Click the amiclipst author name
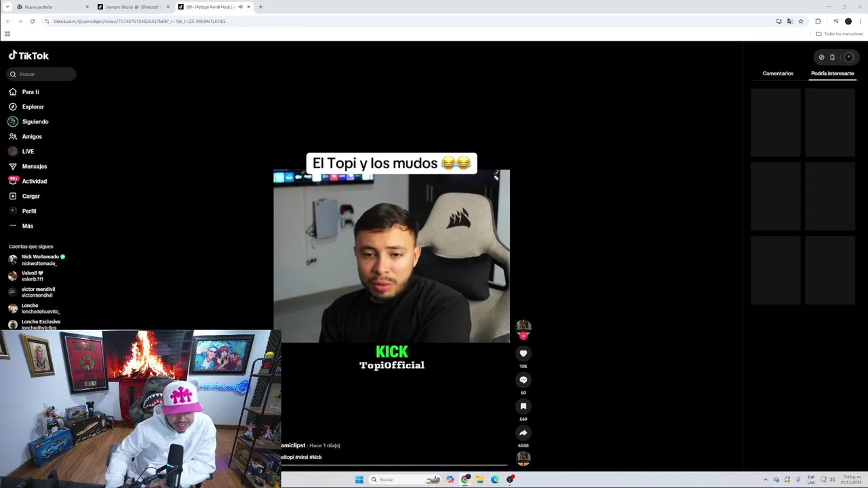Viewport: 868px width, 488px height. tap(293, 445)
